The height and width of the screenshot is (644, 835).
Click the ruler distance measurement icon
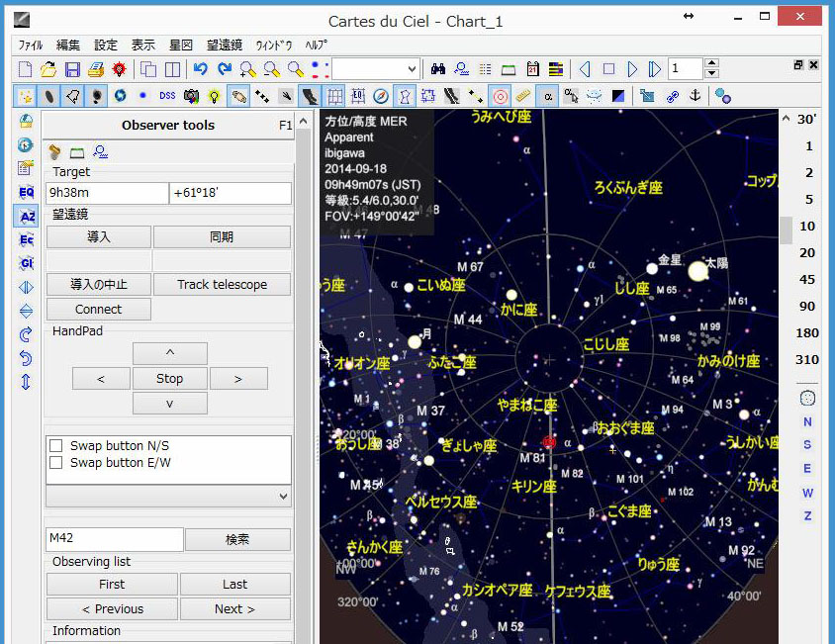pyautogui.click(x=523, y=96)
